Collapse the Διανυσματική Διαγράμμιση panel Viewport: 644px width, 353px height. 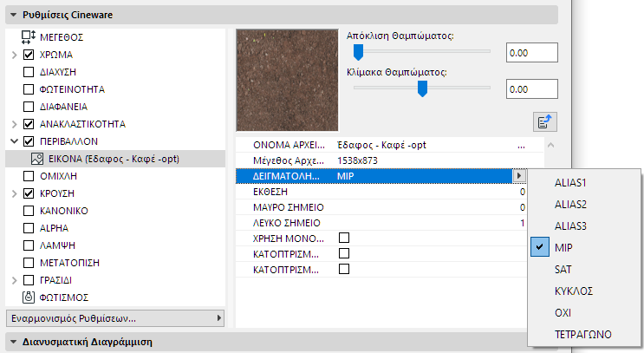[14, 342]
